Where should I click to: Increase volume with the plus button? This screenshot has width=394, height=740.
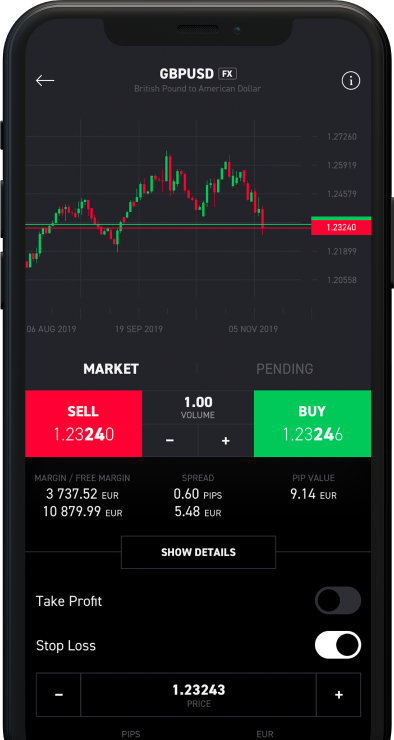[x=226, y=441]
